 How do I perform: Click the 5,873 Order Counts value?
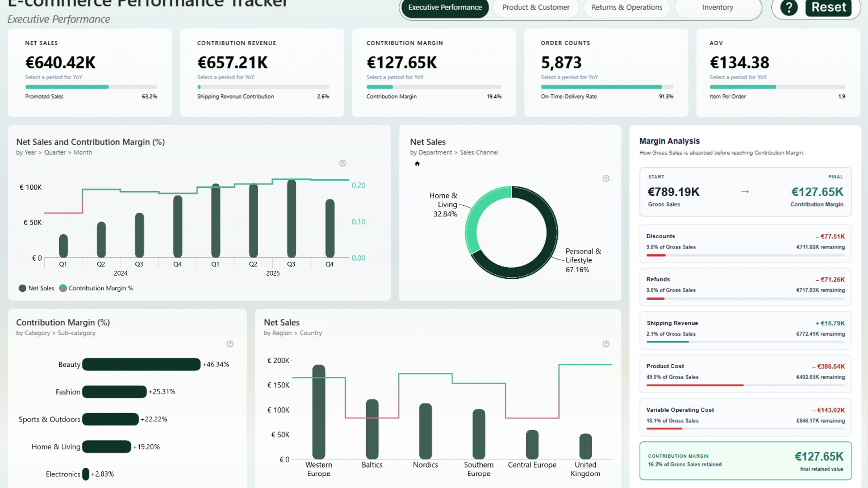click(x=561, y=63)
